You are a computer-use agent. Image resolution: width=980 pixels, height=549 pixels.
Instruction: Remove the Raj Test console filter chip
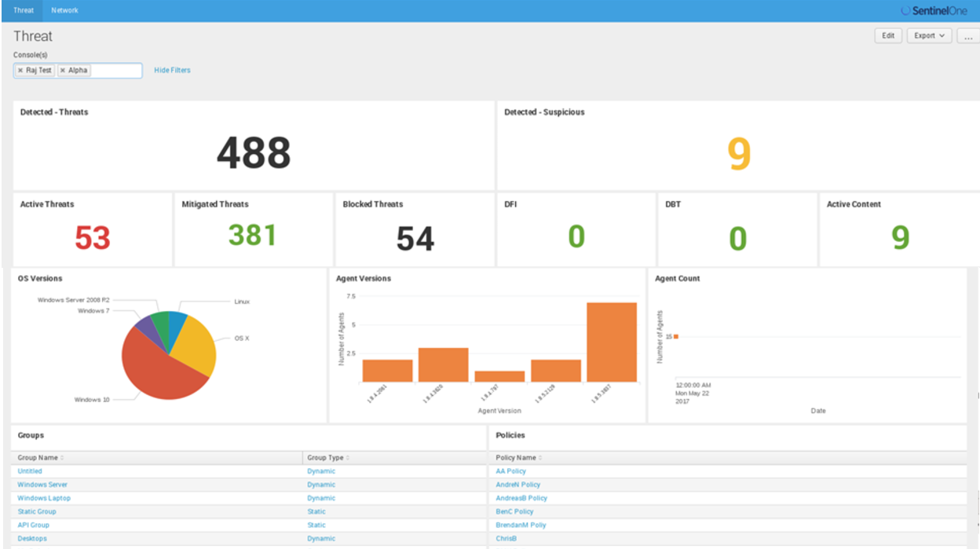(x=20, y=71)
